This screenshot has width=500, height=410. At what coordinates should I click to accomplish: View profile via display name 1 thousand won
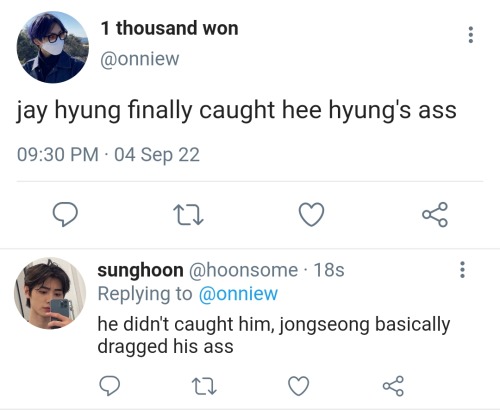tap(170, 28)
